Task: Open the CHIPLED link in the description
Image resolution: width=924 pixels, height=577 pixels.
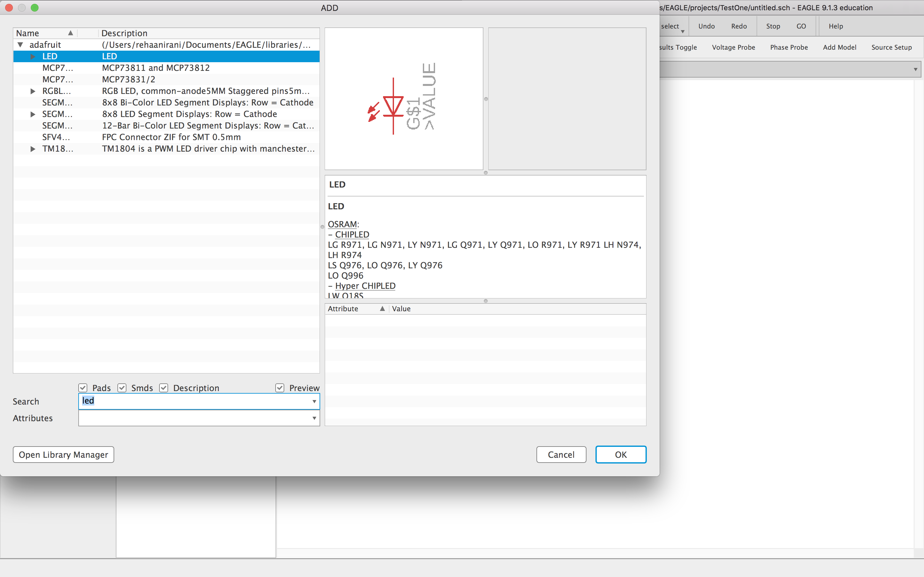Action: point(352,234)
